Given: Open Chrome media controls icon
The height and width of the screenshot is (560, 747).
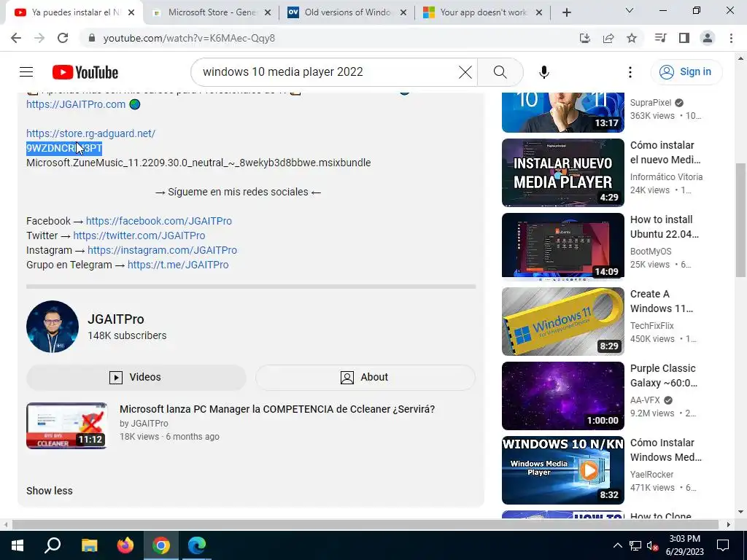Looking at the screenshot, I should click(660, 38).
